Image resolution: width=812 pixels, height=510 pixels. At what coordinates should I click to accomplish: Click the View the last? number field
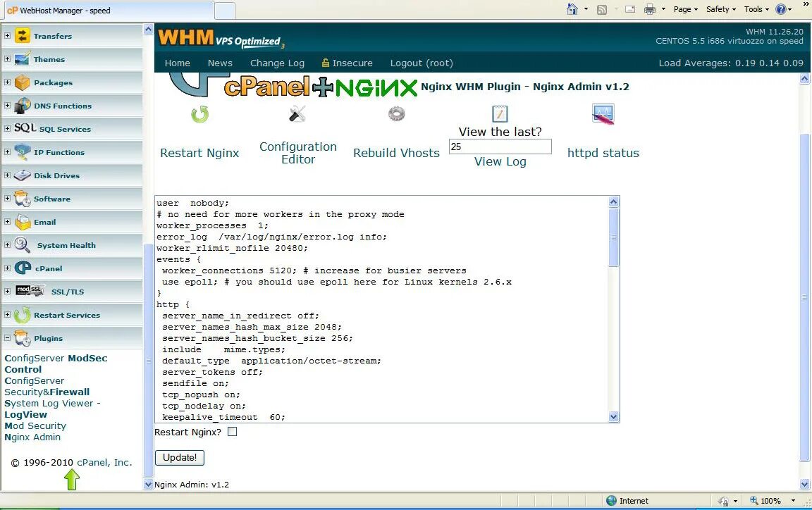click(x=500, y=147)
